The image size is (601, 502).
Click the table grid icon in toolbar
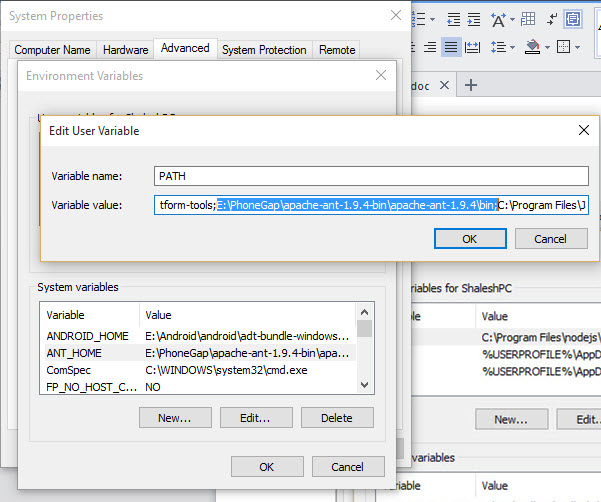(528, 19)
